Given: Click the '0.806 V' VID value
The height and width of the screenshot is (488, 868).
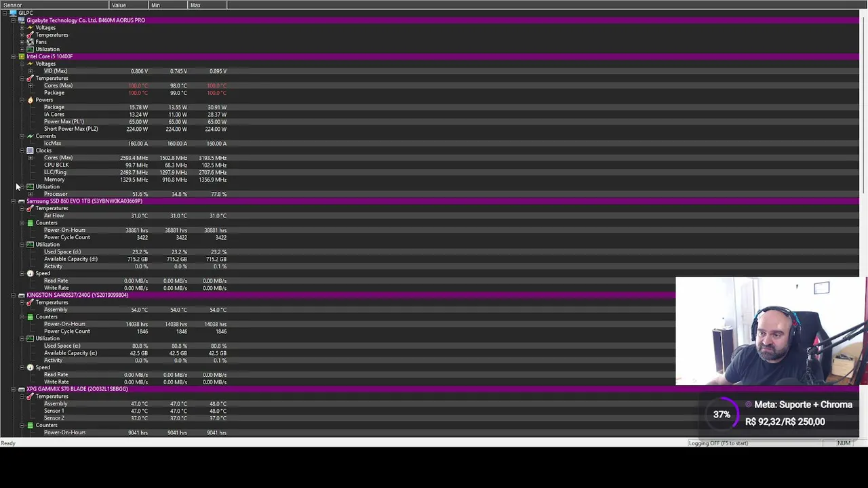Looking at the screenshot, I should click(x=139, y=71).
